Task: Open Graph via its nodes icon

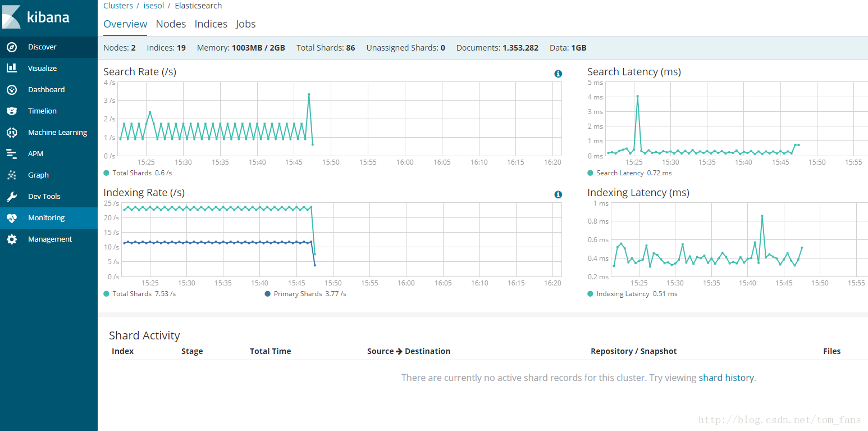Action: (x=12, y=175)
